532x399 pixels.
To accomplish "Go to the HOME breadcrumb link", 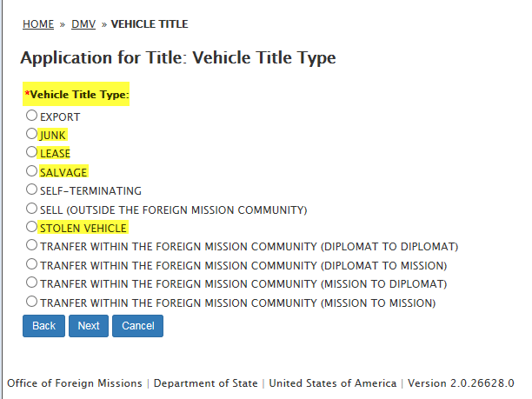I will click(38, 24).
